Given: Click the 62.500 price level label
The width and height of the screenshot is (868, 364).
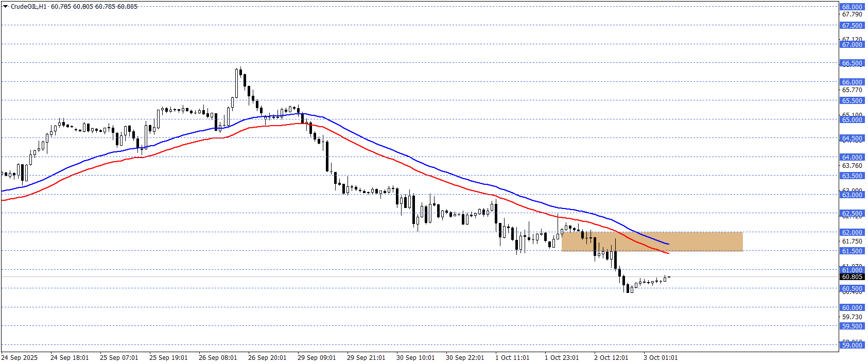Looking at the screenshot, I should (852, 214).
